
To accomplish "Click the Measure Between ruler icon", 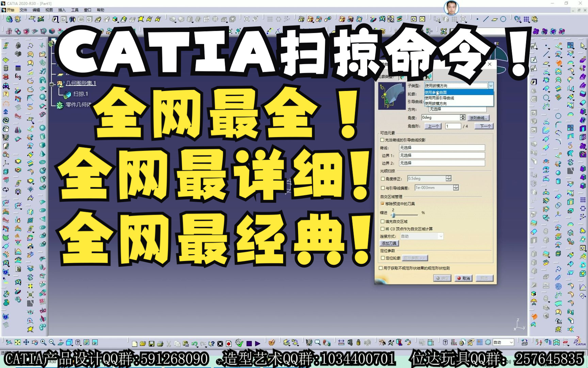I will pyautogui.click(x=341, y=343).
